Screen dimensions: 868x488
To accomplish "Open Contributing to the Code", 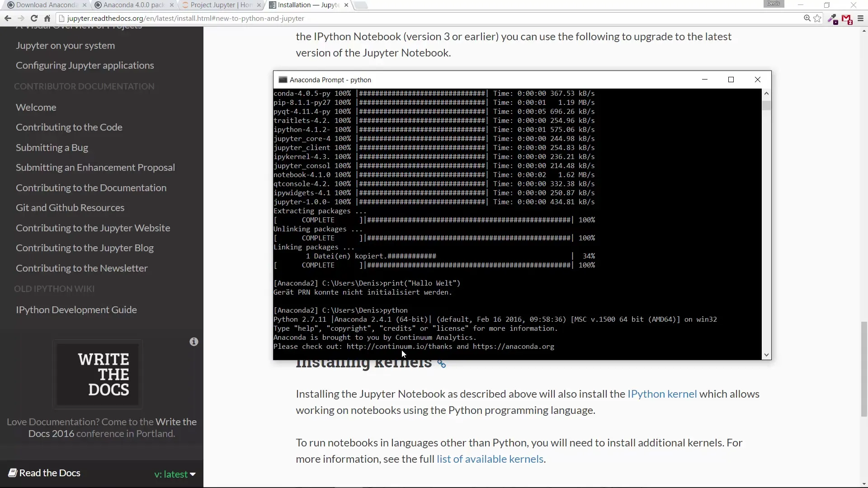I will click(69, 127).
